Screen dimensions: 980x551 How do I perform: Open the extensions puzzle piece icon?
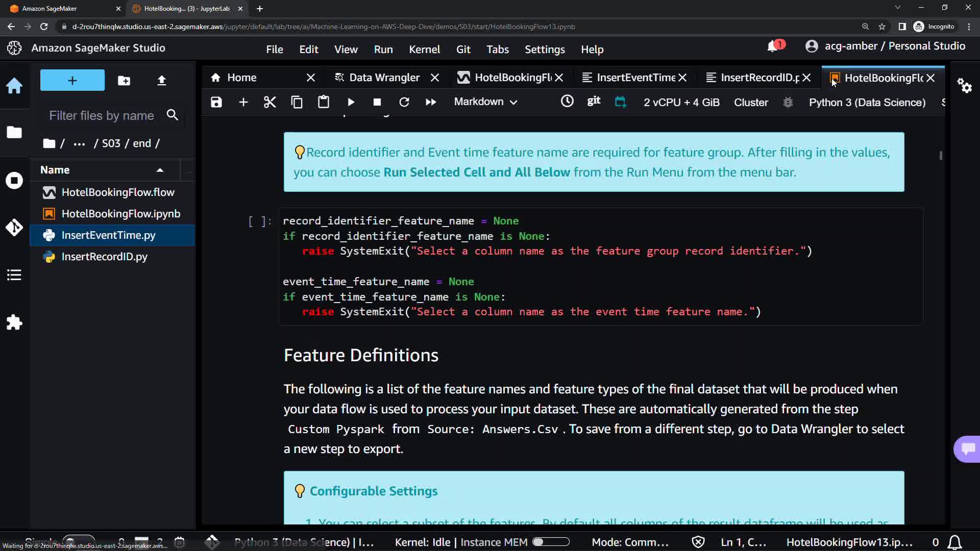click(14, 322)
